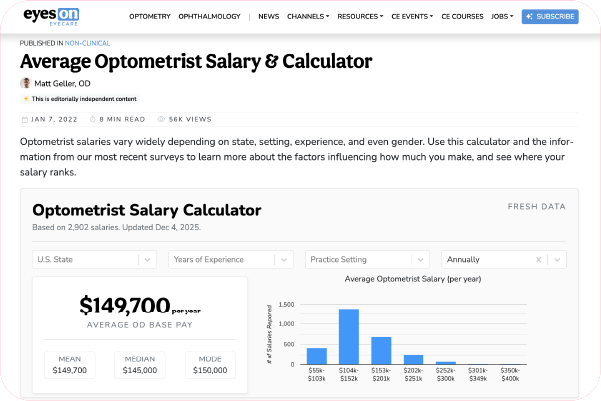Viewport: 601px width, 401px height.
Task: Click the article title Average Optometrist Salary
Action: pos(196,61)
